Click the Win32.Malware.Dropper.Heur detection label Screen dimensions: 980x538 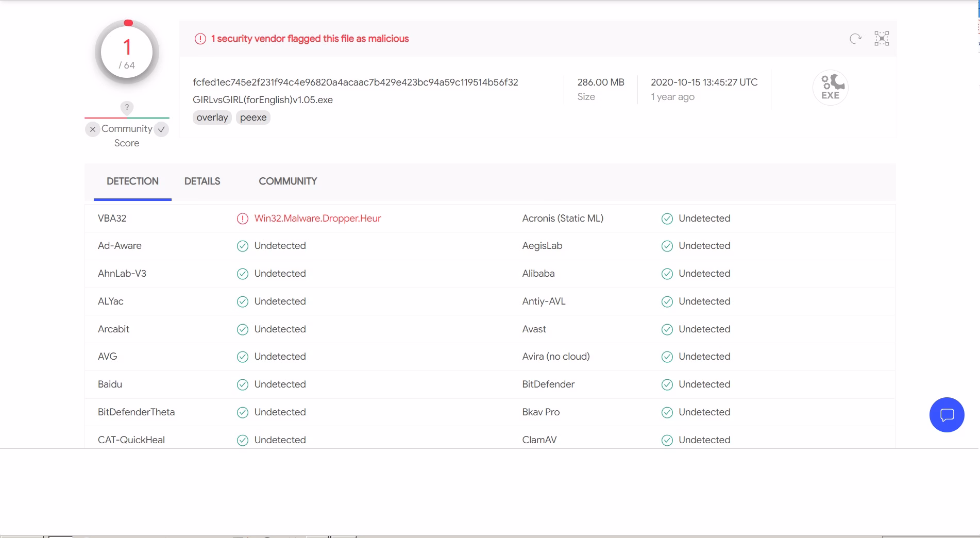(317, 218)
